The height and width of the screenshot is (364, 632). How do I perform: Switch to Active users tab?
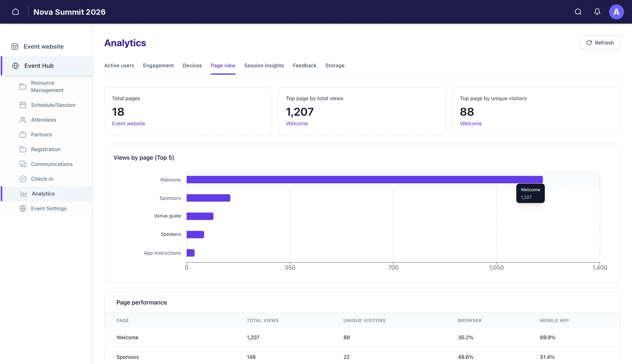[x=119, y=66]
